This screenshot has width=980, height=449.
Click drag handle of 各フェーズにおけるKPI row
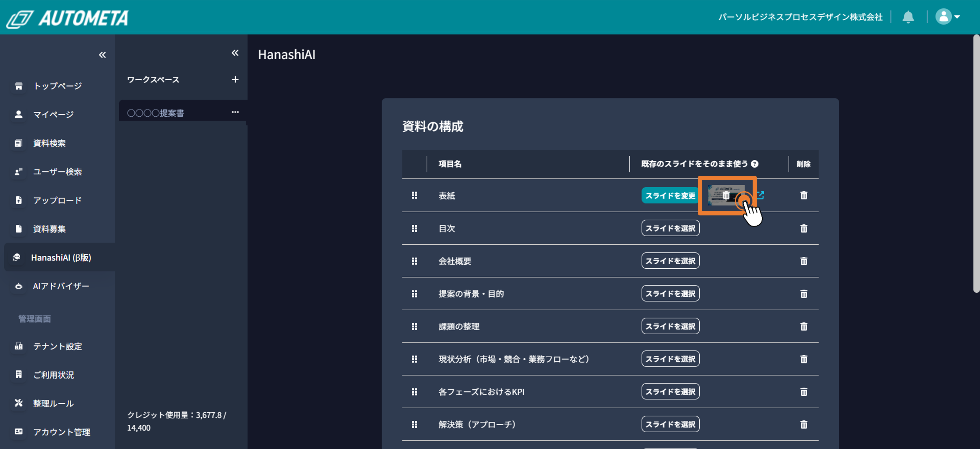[414, 392]
